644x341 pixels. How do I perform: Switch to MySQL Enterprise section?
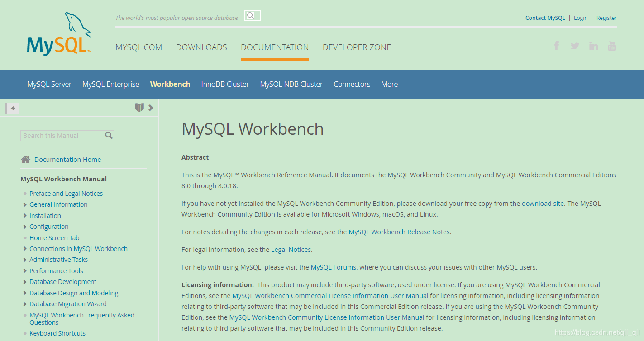111,84
